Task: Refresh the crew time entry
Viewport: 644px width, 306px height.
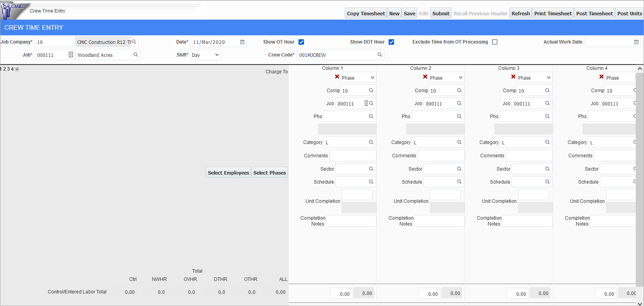Action: pyautogui.click(x=521, y=13)
